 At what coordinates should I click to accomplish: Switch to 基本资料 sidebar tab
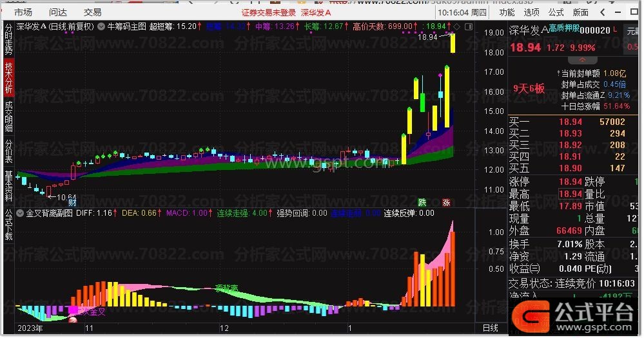tap(8, 186)
